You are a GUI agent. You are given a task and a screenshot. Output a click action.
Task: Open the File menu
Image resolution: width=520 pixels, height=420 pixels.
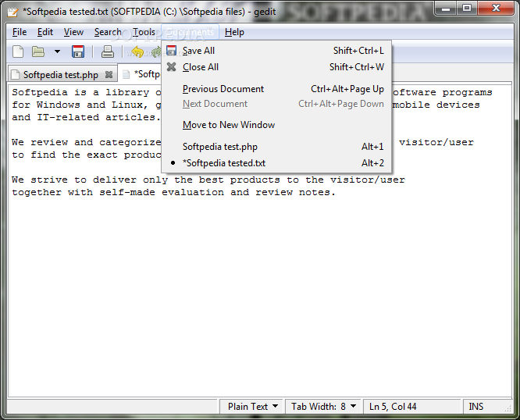[20, 32]
